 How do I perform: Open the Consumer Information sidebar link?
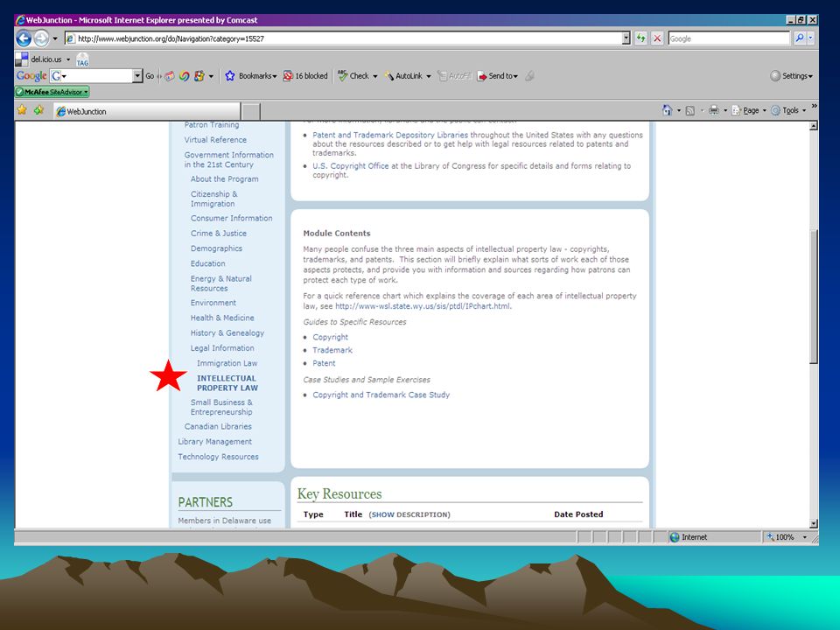point(231,218)
